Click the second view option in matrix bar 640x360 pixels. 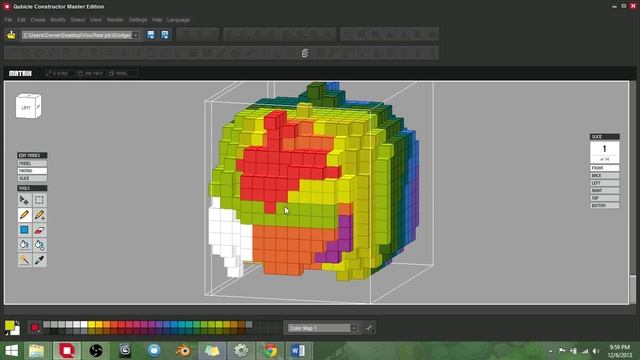pyautogui.click(x=91, y=73)
